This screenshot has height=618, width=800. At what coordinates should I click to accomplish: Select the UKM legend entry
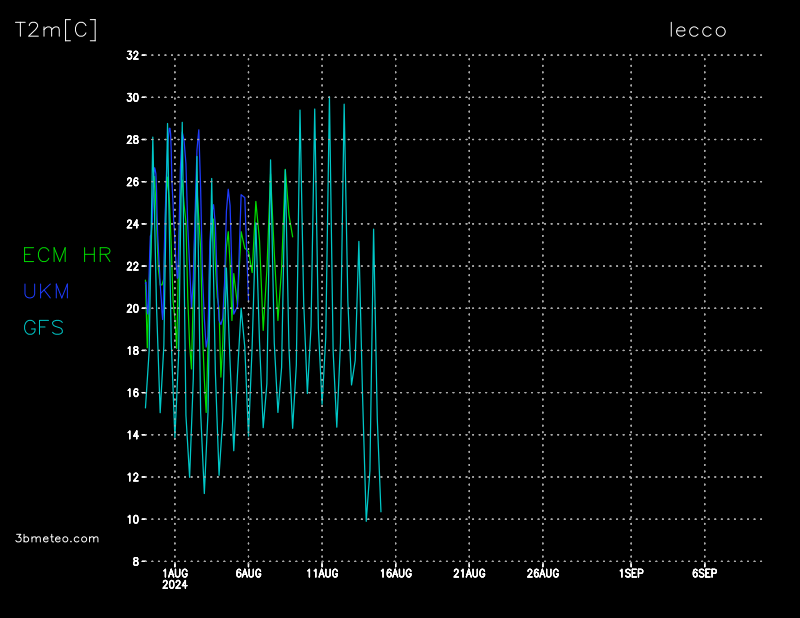click(46, 291)
